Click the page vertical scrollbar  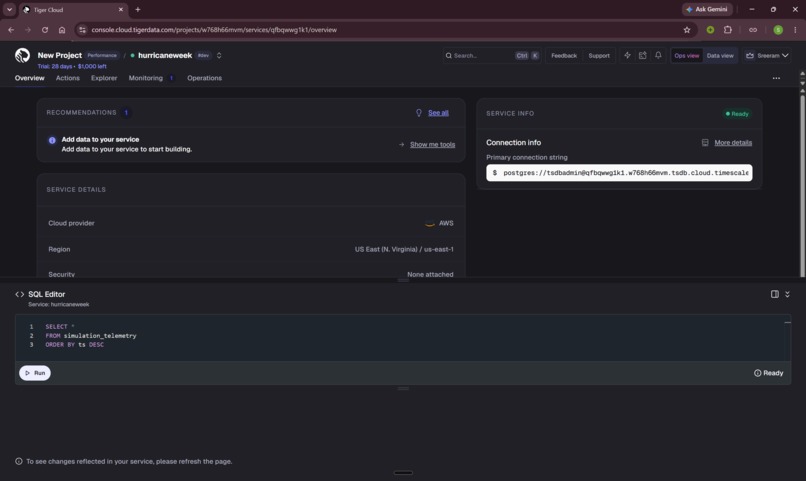[802, 185]
